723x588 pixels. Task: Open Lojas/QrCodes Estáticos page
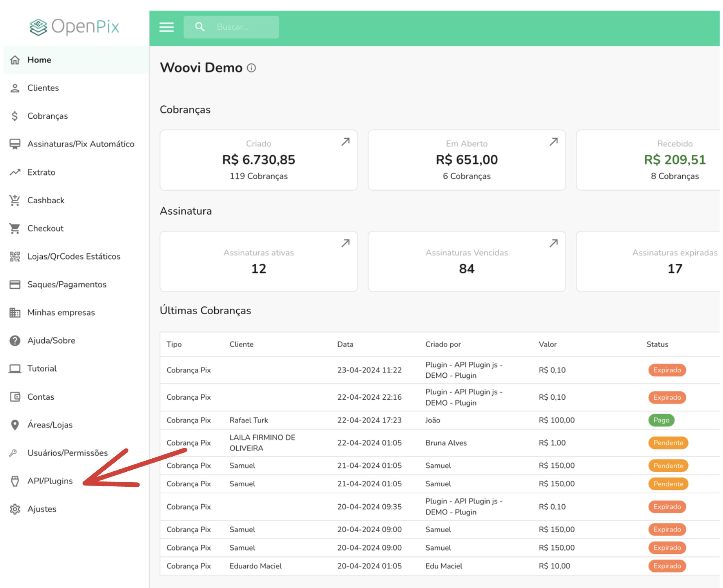[74, 257]
